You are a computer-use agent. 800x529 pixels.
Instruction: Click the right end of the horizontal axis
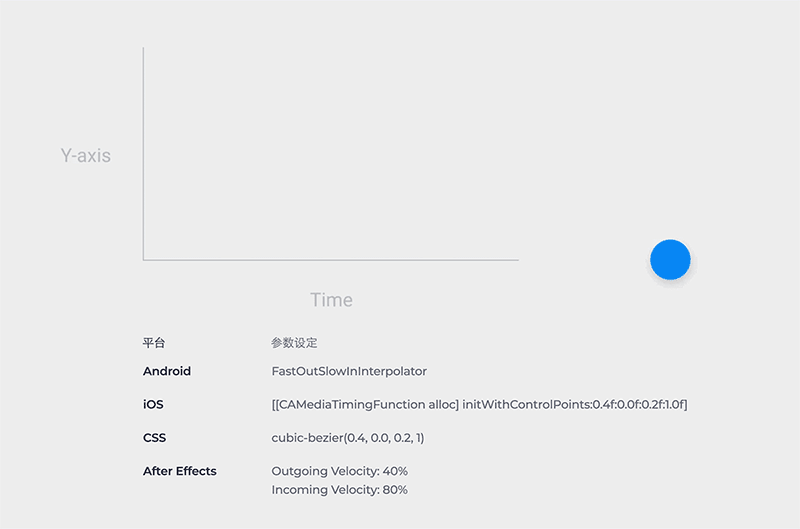516,260
